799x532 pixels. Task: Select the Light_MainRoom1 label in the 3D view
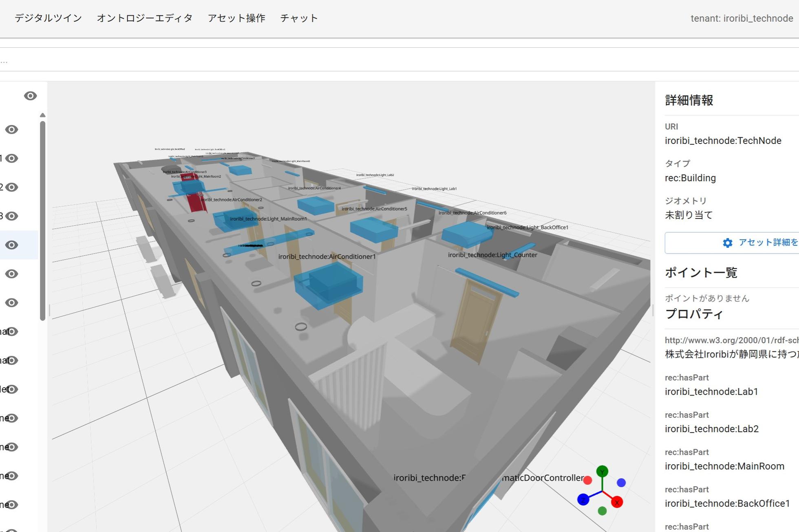(268, 219)
